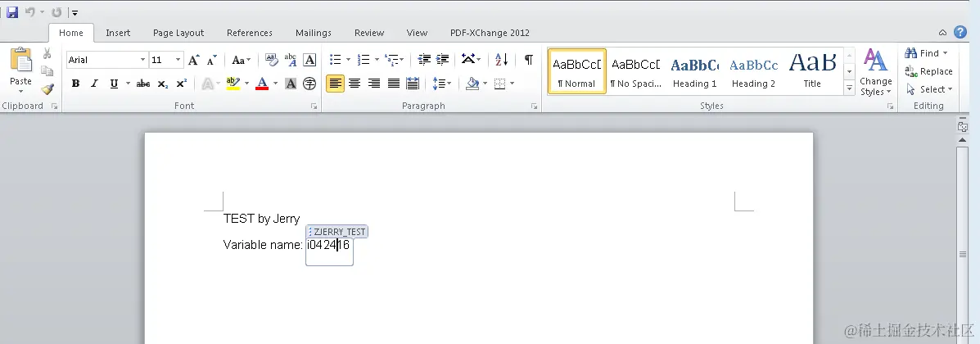Toggle Show/Hide paragraph marks
The height and width of the screenshot is (344, 980).
coord(529,60)
